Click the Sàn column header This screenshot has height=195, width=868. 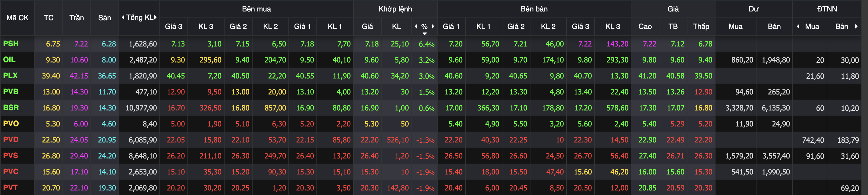(105, 18)
